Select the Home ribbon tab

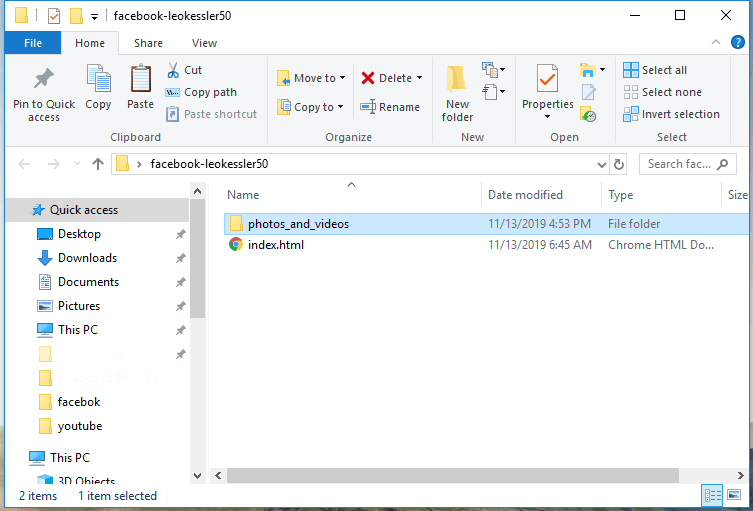pyautogui.click(x=90, y=43)
